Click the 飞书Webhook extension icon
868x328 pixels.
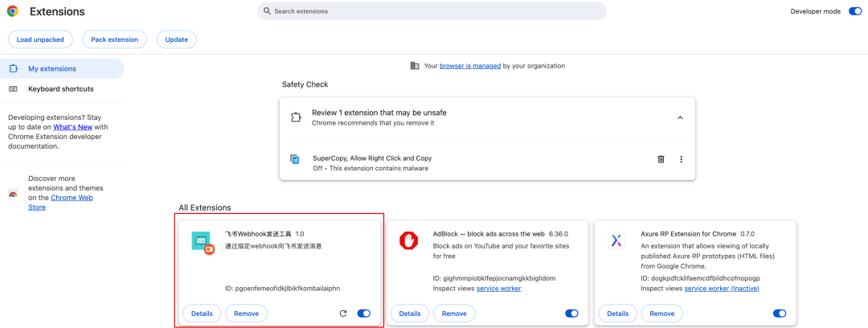coord(203,243)
